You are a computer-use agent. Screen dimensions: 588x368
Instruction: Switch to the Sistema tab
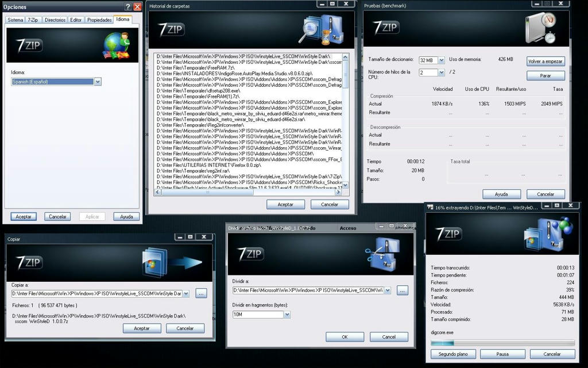16,20
